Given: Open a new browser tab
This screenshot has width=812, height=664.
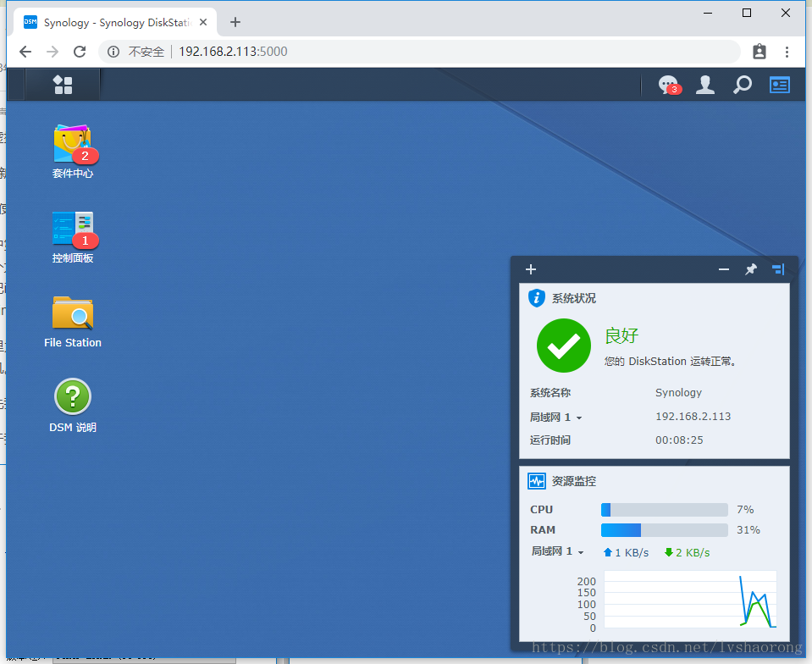Looking at the screenshot, I should [235, 22].
